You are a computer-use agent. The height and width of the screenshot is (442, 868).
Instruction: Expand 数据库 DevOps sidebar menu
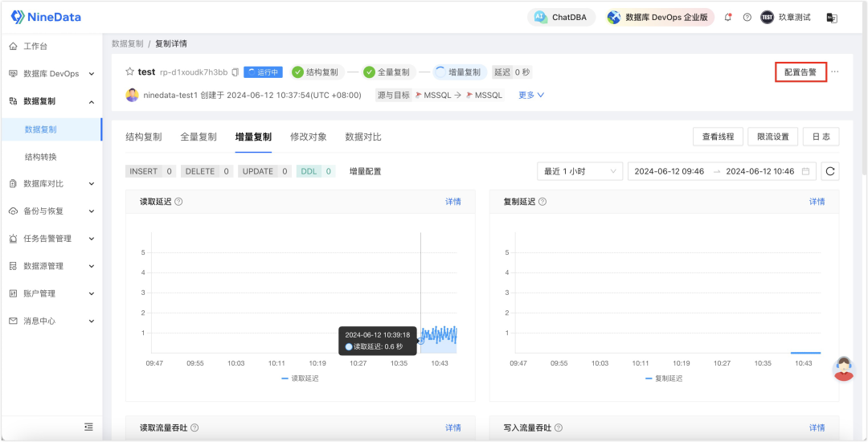click(51, 74)
